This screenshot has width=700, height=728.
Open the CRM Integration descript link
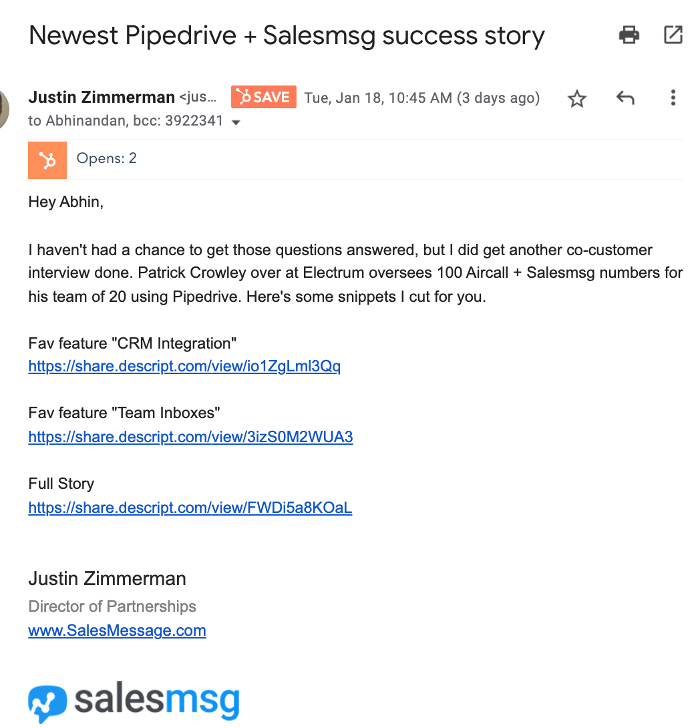tap(184, 366)
